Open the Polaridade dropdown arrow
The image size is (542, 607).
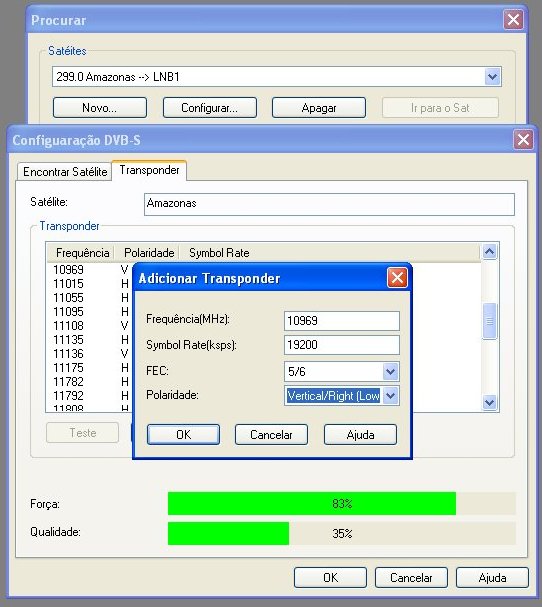coord(390,396)
